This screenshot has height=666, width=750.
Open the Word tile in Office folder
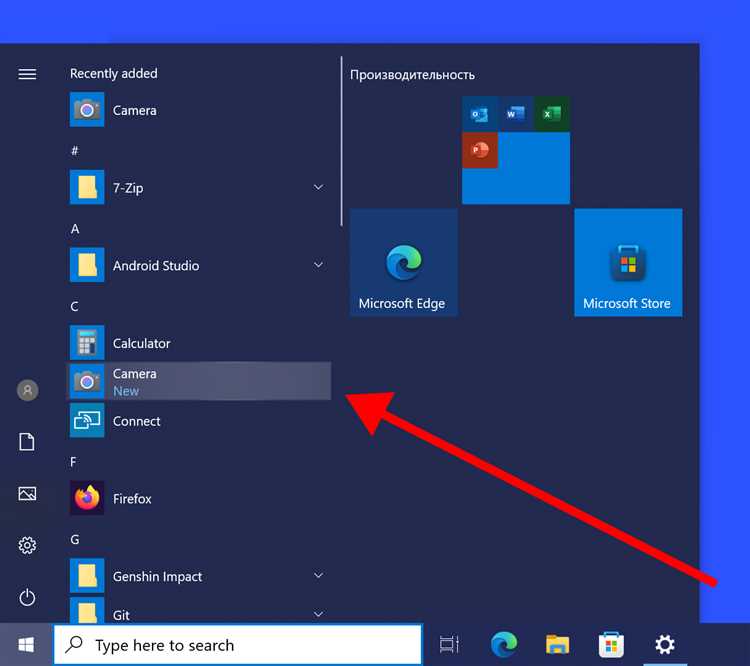516,114
